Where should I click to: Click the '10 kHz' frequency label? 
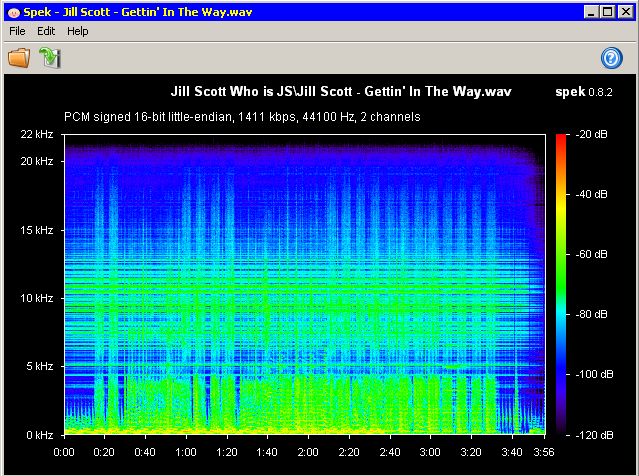tap(37, 298)
